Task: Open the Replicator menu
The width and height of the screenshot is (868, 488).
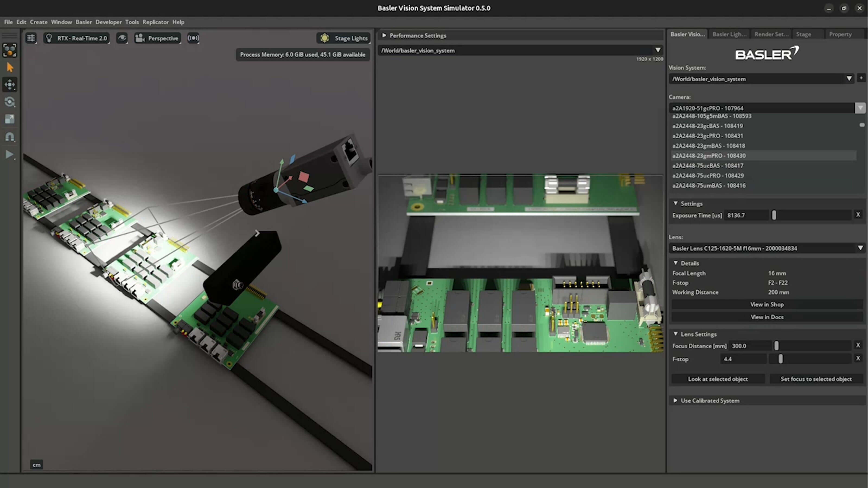Action: [x=155, y=22]
